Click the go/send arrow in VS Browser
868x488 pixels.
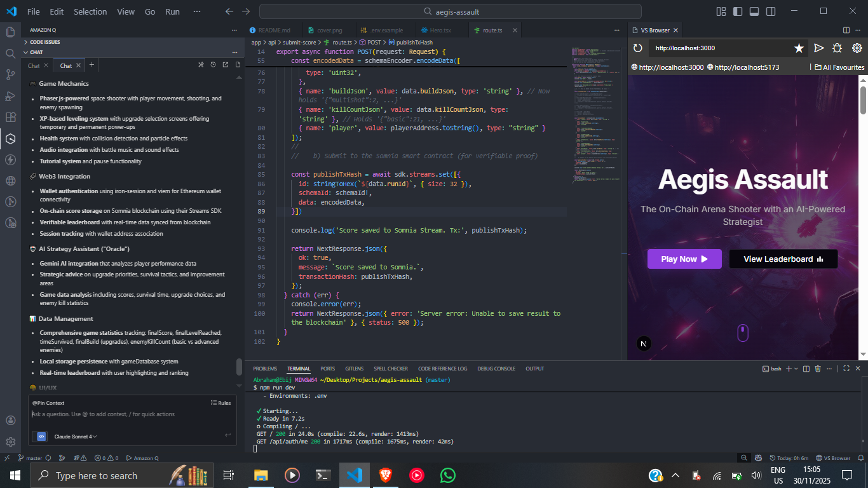(x=819, y=48)
